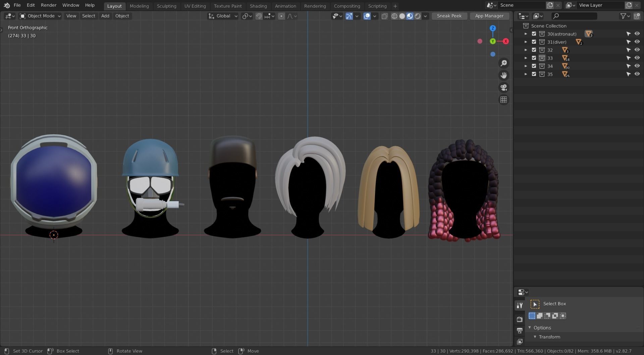This screenshot has width=644, height=355.
Task: Toggle viewport gizmos display
Action: 349,16
